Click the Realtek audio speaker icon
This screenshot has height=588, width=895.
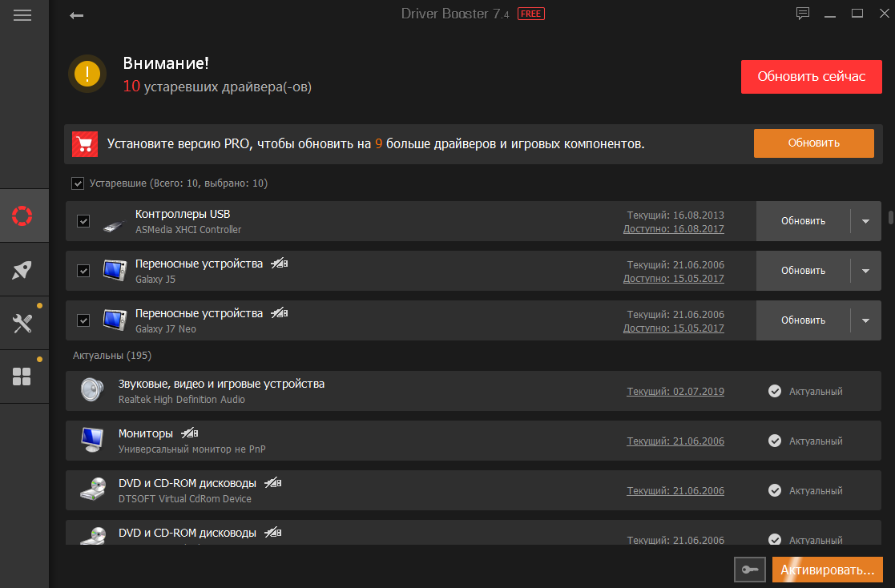pyautogui.click(x=92, y=390)
